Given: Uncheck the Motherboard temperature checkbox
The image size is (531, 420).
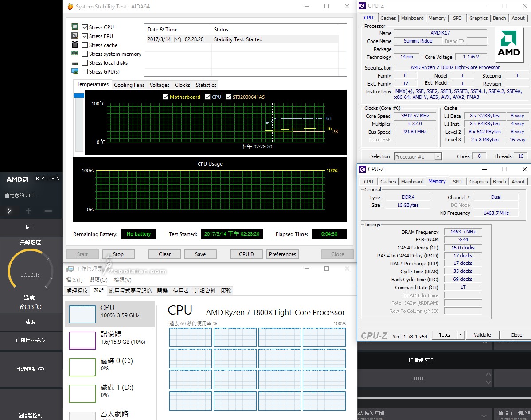Looking at the screenshot, I should pyautogui.click(x=166, y=97).
